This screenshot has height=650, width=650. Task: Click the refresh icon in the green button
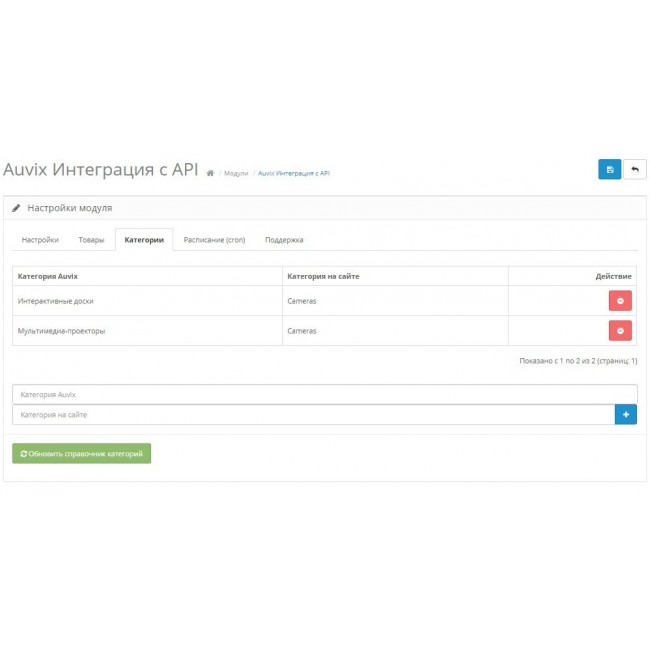pyautogui.click(x=24, y=454)
